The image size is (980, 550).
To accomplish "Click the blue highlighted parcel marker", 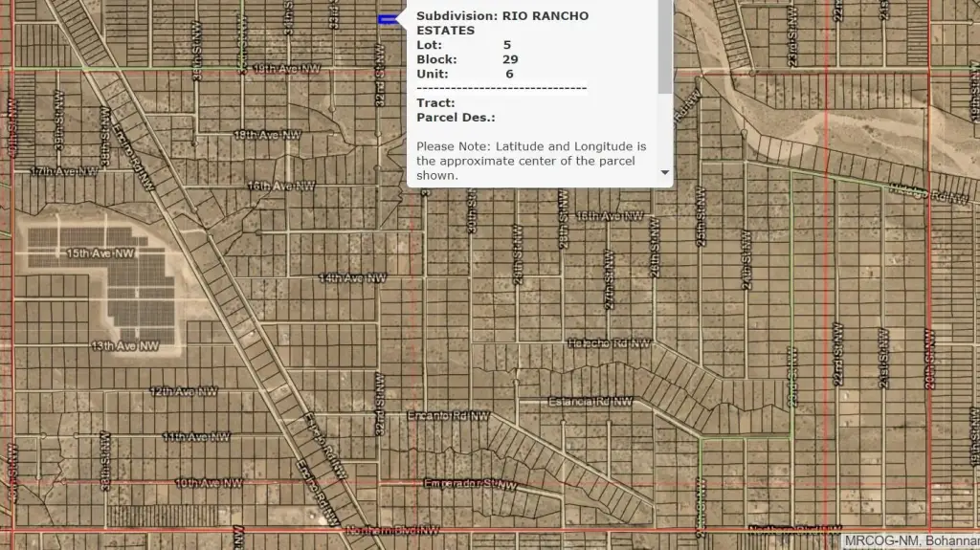I will (x=389, y=19).
